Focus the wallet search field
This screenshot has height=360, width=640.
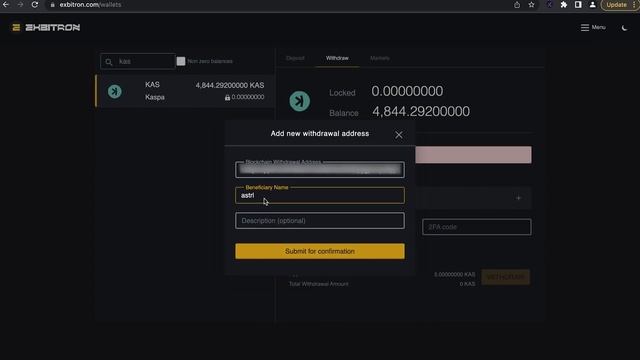coord(138,62)
